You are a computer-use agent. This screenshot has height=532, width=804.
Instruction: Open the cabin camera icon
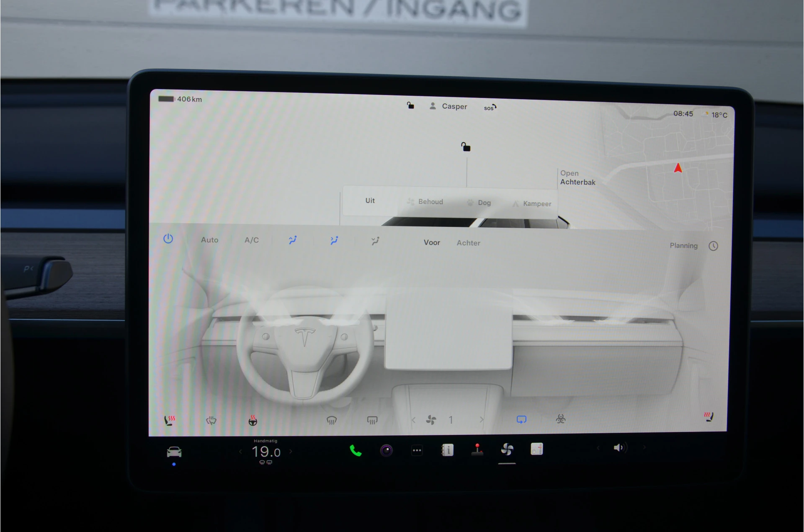pyautogui.click(x=386, y=451)
